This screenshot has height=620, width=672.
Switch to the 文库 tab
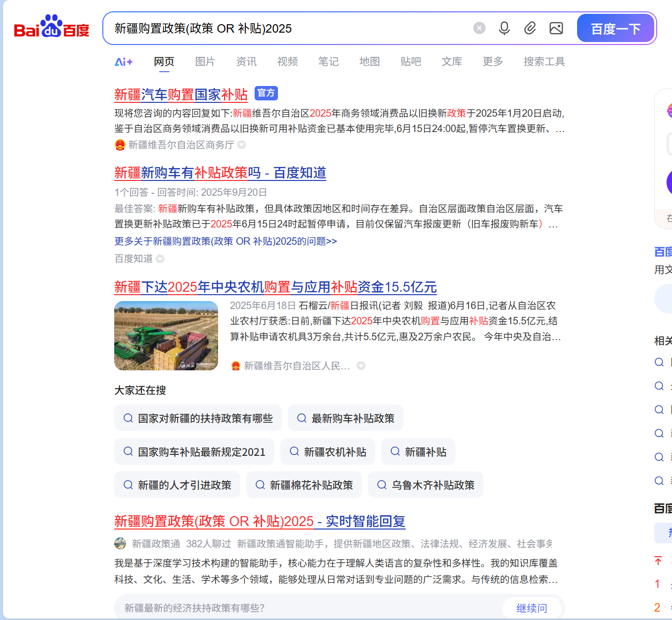[x=451, y=61]
